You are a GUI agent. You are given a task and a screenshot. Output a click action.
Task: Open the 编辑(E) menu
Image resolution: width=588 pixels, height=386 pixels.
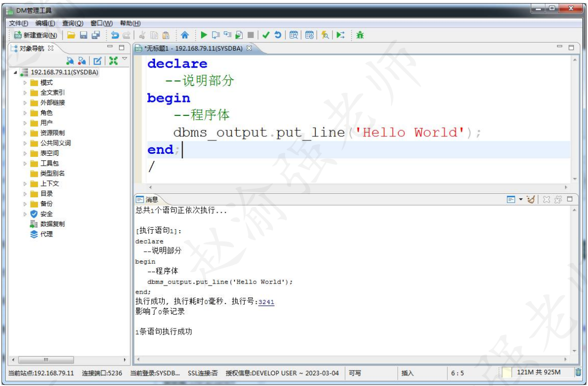click(x=45, y=23)
